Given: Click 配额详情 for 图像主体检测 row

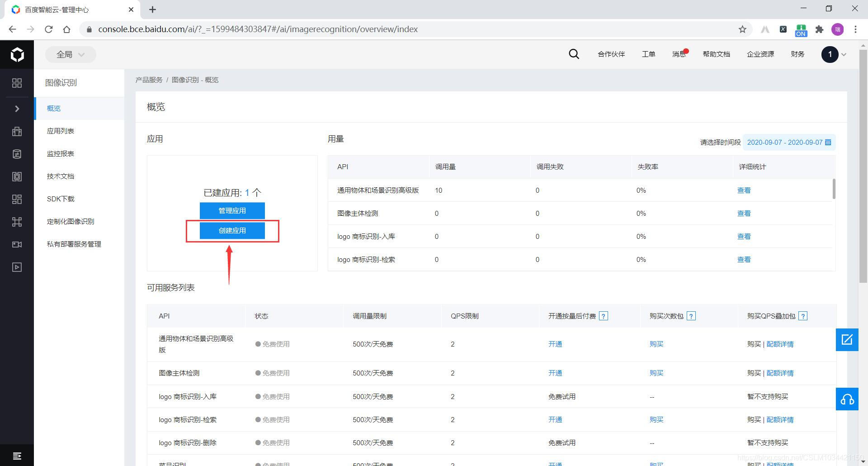Looking at the screenshot, I should point(780,373).
